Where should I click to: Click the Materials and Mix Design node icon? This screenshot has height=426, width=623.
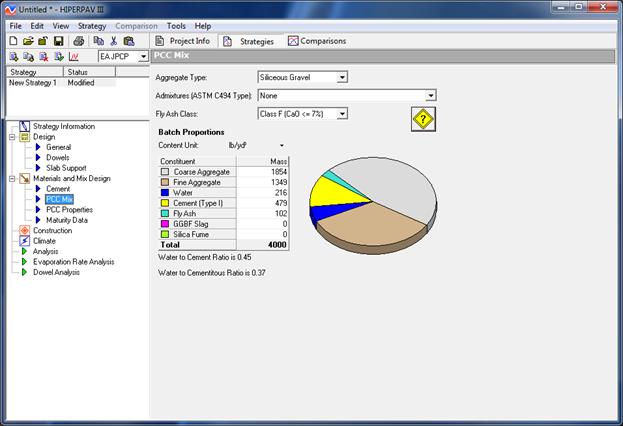[x=25, y=178]
